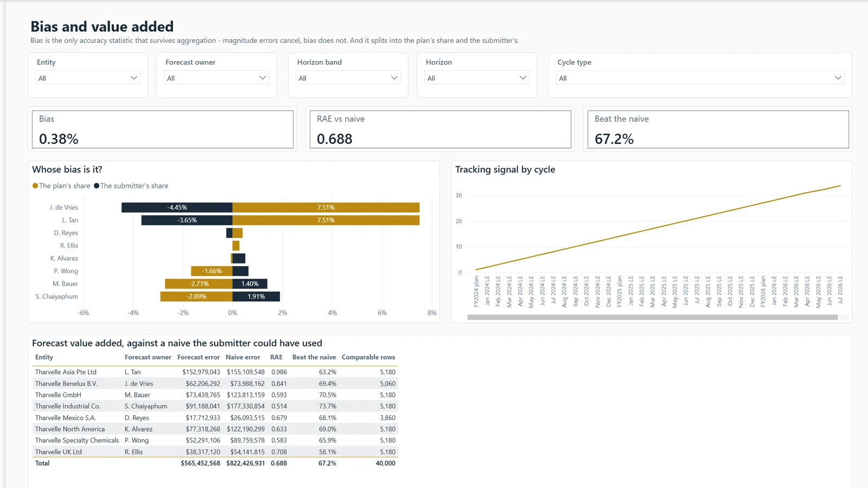Screen dimensions: 868x488
Task: Select the Tharvelle Specialty Chemicals row
Action: point(215,440)
